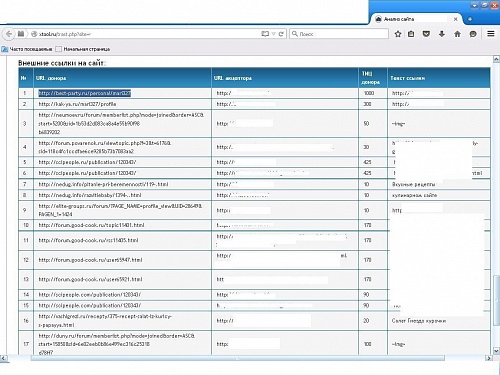Show bookmarks list icon next to star
The image size is (500, 375).
[x=411, y=34]
